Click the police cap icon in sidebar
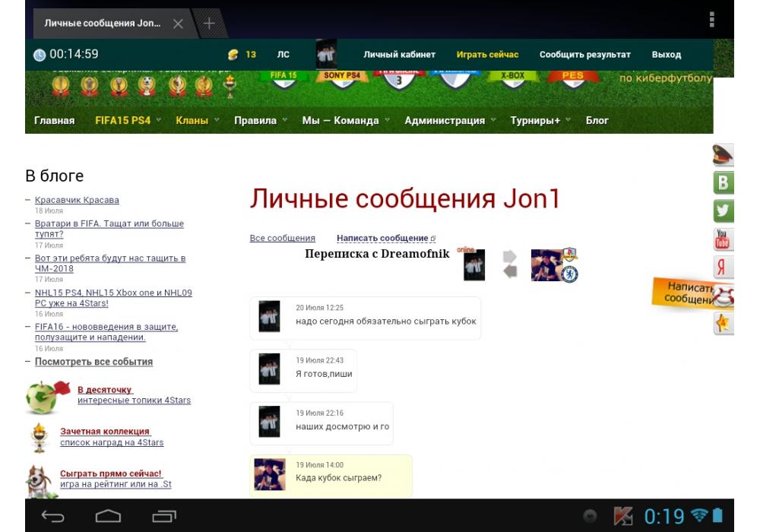Viewport: 760px width, 532px height. point(723,155)
